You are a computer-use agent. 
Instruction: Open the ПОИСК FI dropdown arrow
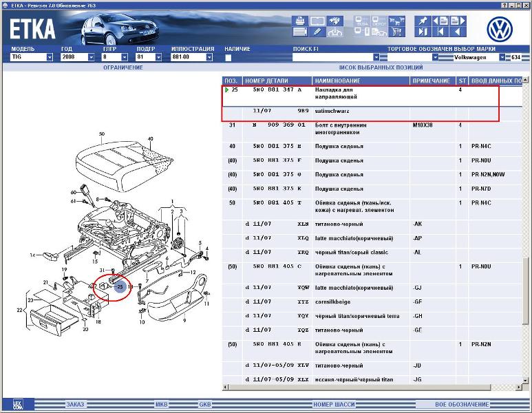point(376,57)
